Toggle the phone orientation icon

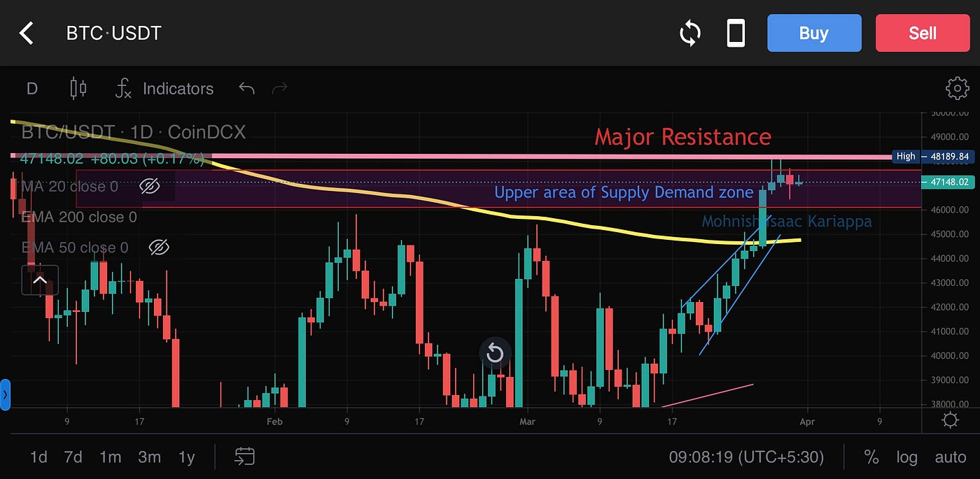coord(736,33)
